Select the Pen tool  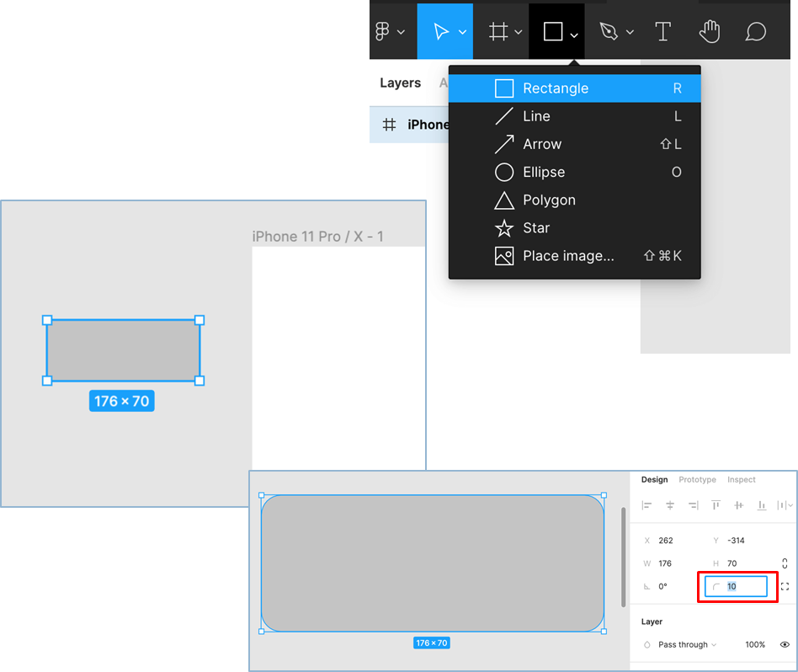point(609,31)
